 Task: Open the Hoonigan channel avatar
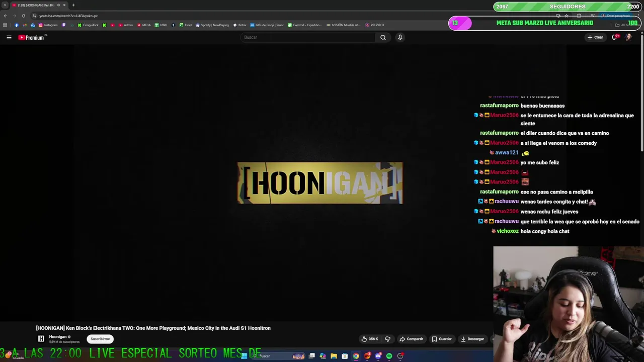(x=41, y=339)
